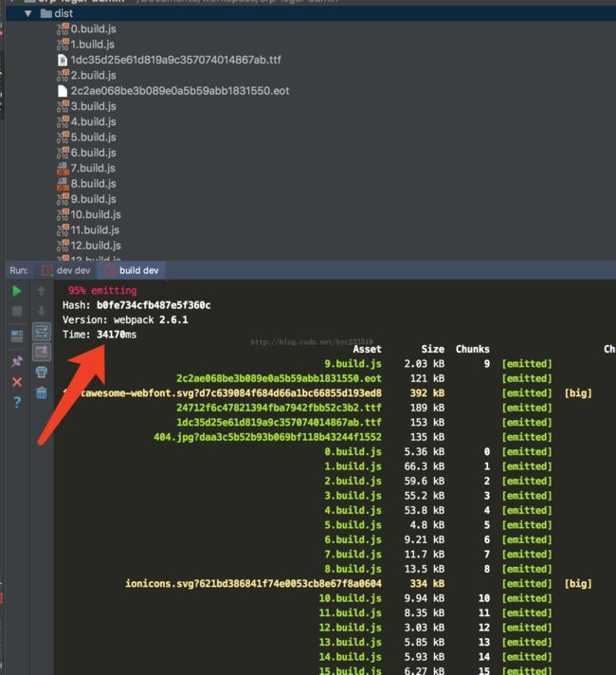The image size is (616, 675).
Task: Open 2.build.js in project tree
Action: pos(93,75)
